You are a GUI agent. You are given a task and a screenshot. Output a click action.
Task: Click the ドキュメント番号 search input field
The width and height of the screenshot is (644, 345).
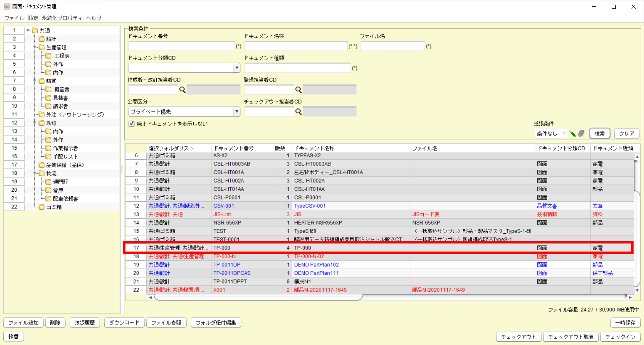182,46
